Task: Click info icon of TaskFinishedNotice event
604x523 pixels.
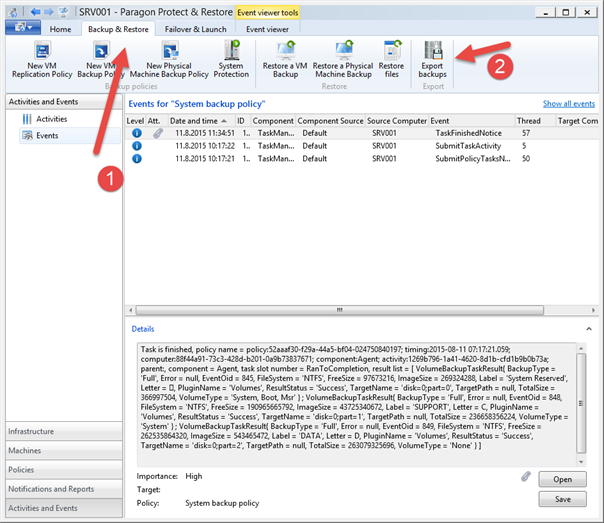Action: pyautogui.click(x=137, y=133)
